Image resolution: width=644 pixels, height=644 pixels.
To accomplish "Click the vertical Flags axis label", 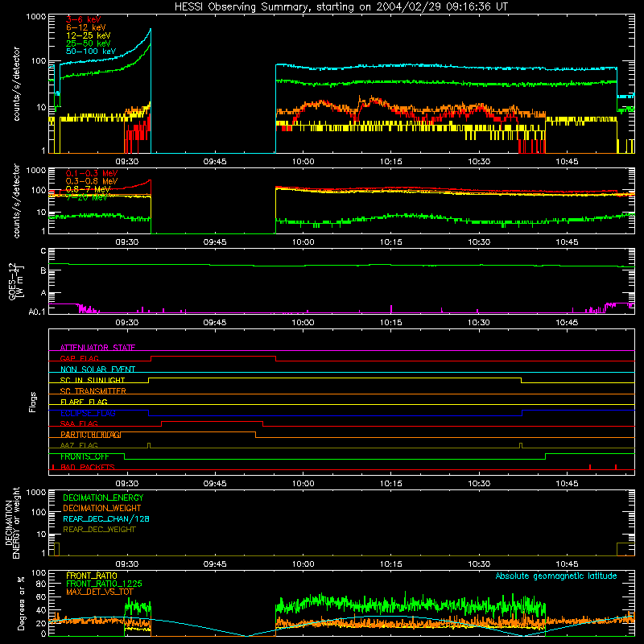I will click(x=33, y=402).
